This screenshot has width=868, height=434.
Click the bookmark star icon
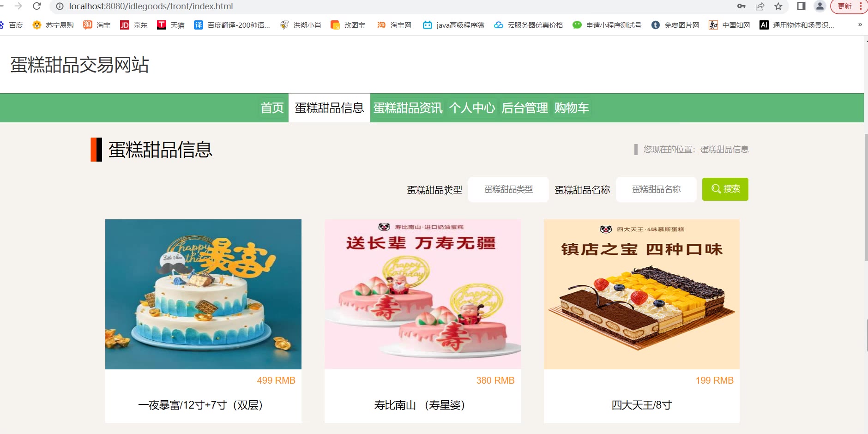point(778,6)
